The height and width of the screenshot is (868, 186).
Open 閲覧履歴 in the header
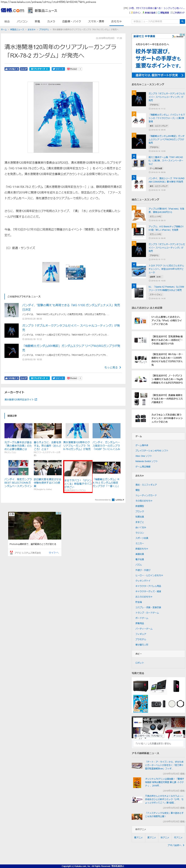click(x=163, y=13)
